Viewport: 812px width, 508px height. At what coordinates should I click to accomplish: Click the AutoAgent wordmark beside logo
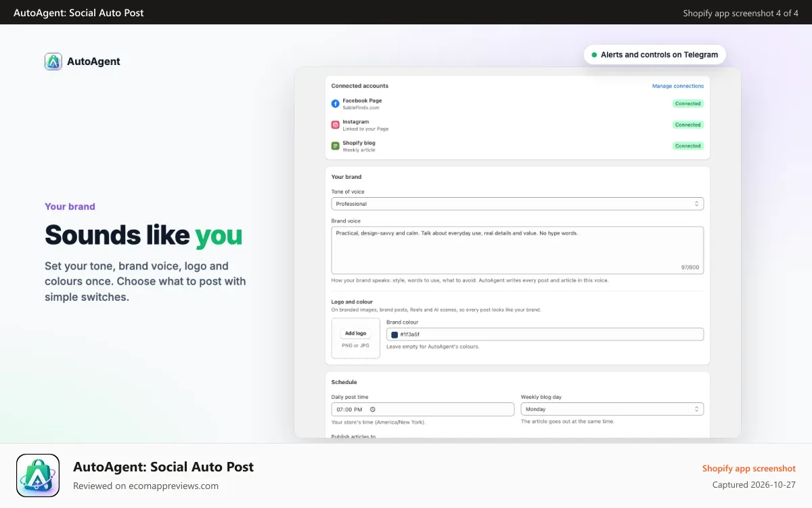pos(93,62)
